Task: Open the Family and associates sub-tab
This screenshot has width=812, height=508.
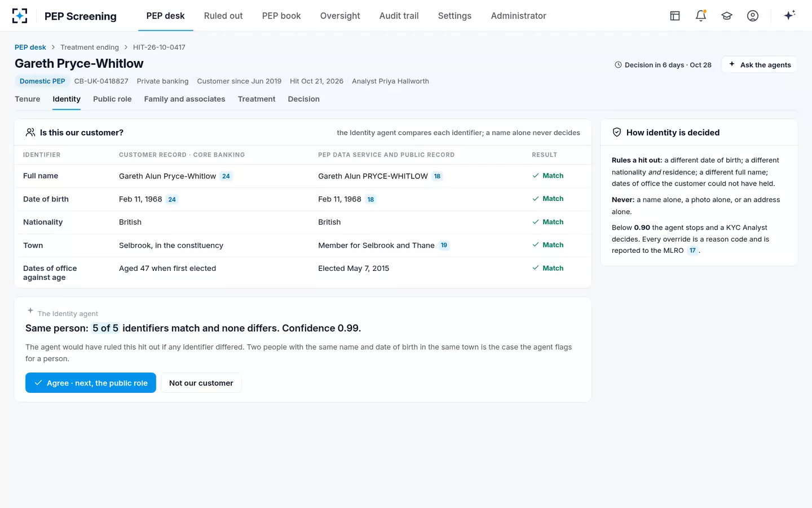Action: click(x=184, y=99)
